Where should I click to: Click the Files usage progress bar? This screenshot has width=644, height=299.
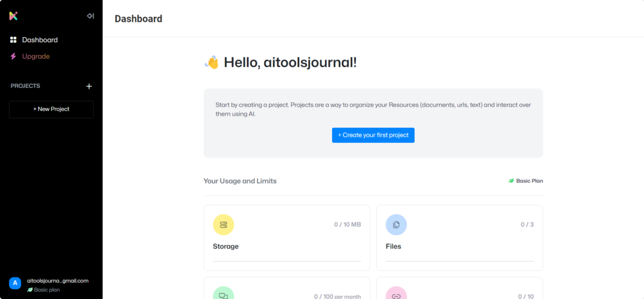click(x=459, y=261)
